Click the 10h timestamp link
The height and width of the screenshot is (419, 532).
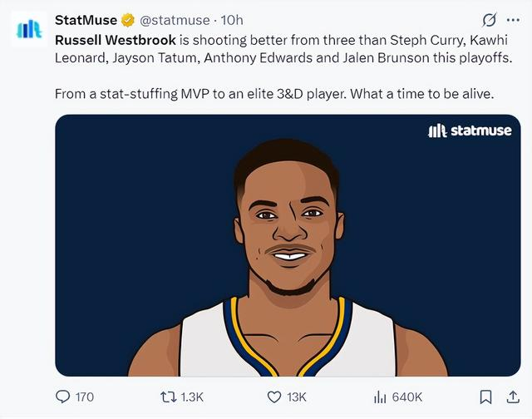click(x=231, y=20)
